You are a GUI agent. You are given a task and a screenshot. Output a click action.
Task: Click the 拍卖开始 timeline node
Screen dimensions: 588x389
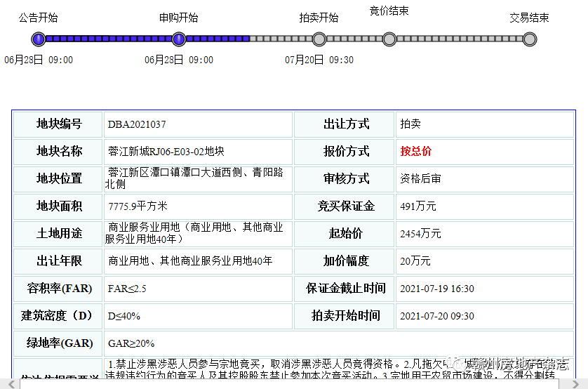point(319,39)
